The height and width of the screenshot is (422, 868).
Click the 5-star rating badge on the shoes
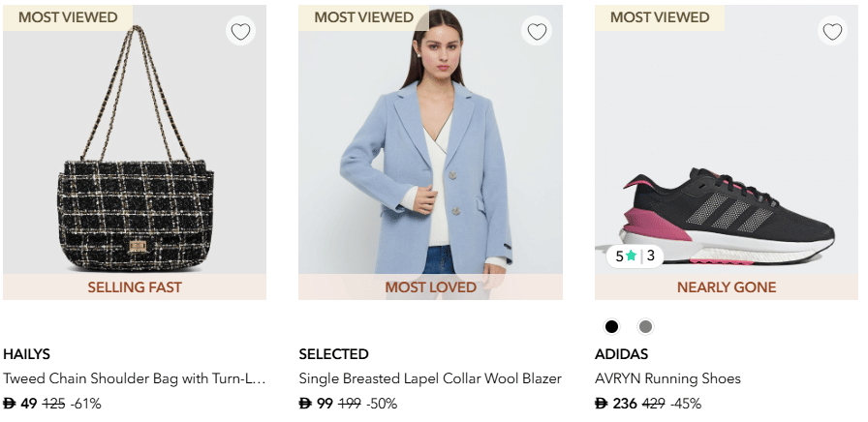pyautogui.click(x=635, y=256)
